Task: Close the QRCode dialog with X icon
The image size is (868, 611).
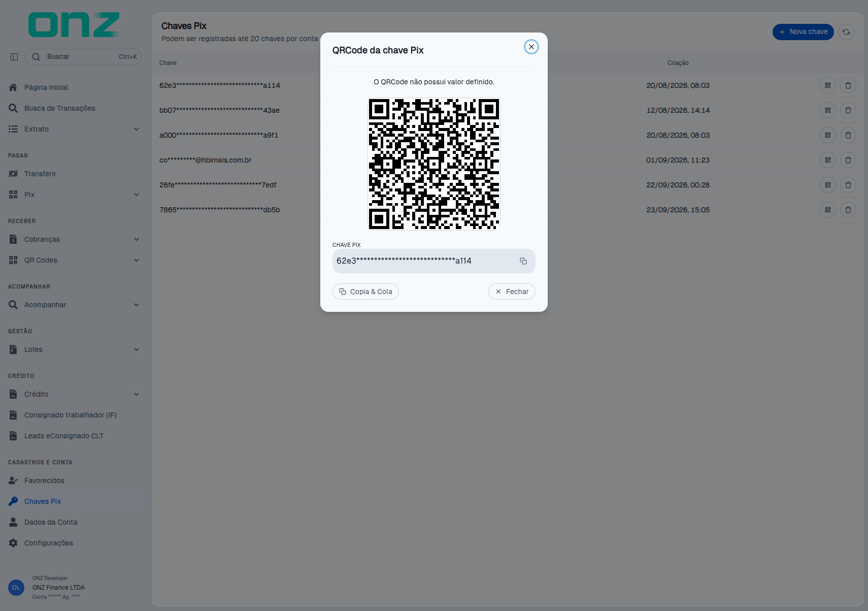Action: tap(531, 47)
